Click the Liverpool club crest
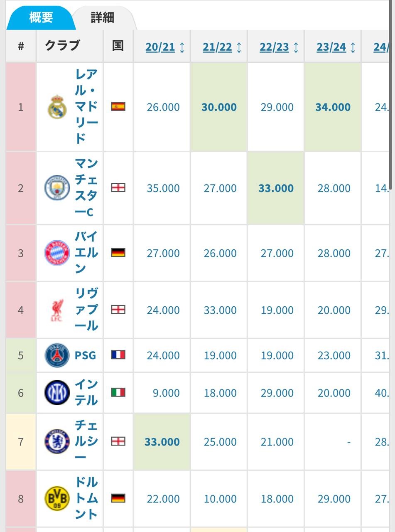Image resolution: width=395 pixels, height=532 pixels. [x=57, y=310]
